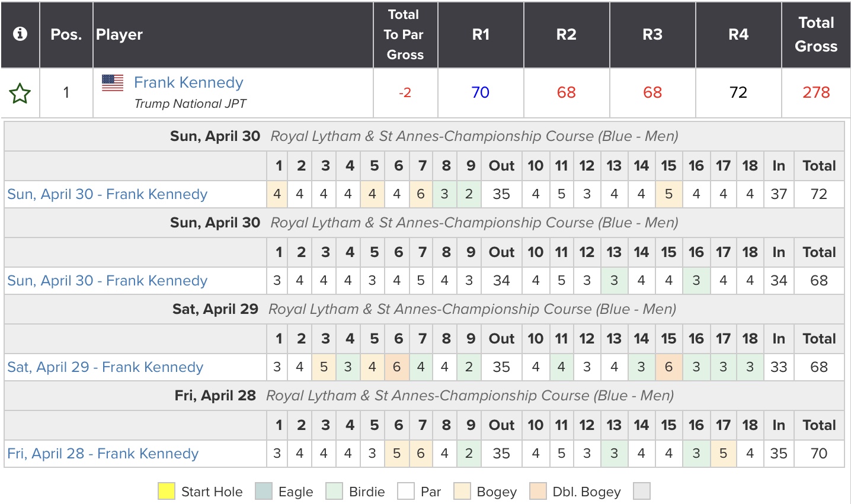Viewport: 851px width, 504px height.
Task: Click the yellow Start Hole legend swatch
Action: pyautogui.click(x=167, y=492)
